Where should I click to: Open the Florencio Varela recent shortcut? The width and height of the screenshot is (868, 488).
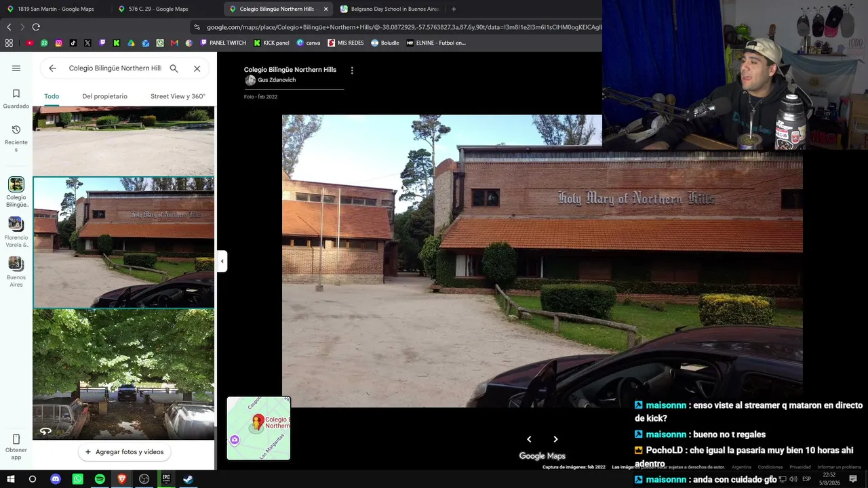click(16, 232)
